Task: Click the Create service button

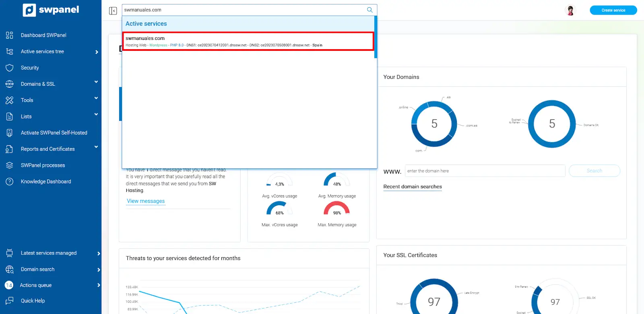Action: pos(613,10)
